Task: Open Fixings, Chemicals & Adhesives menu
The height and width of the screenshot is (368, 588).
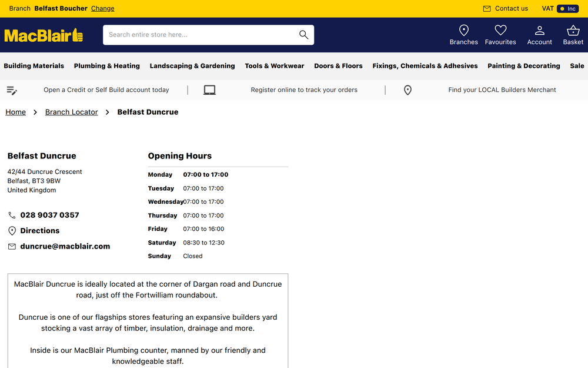Action: (425, 66)
